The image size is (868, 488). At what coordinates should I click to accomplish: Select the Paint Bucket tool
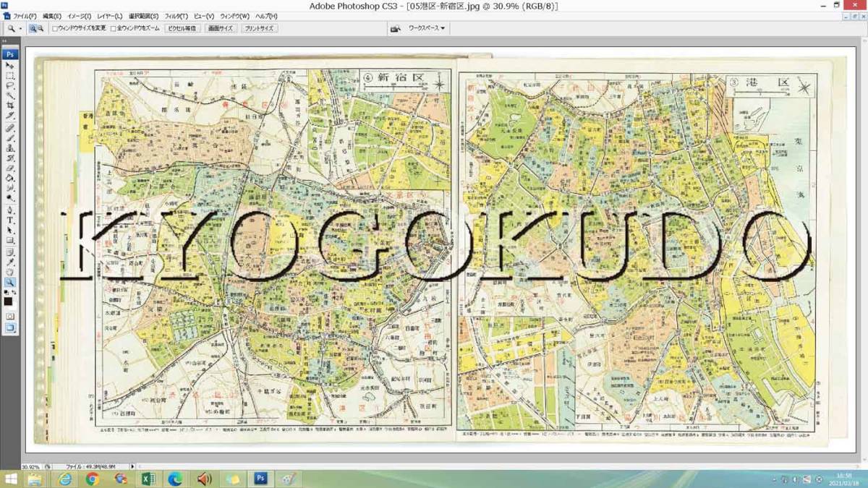click(x=10, y=179)
